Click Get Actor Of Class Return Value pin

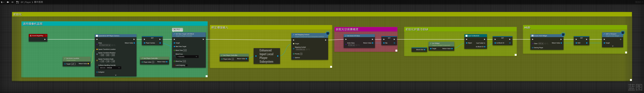pos(373,43)
